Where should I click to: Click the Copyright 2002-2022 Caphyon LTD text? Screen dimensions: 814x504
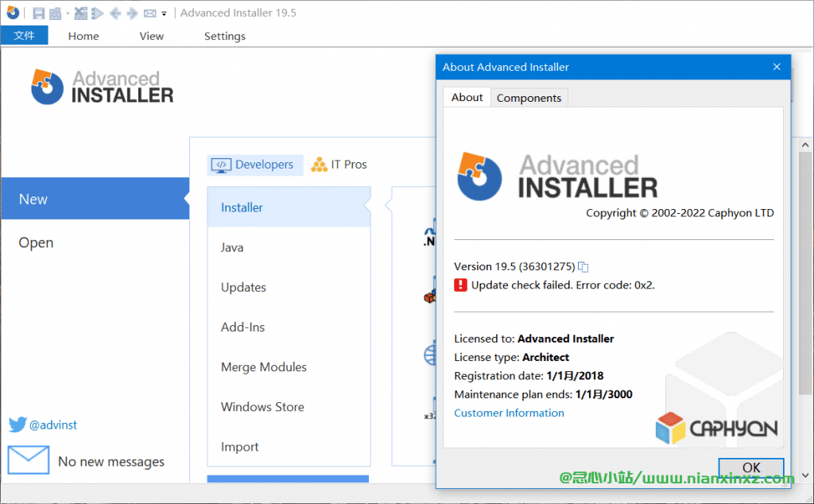680,213
